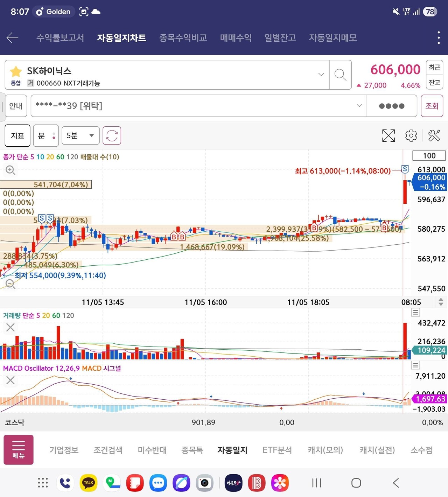Click the 지표 indicator button
The width and height of the screenshot is (448, 497).
[17, 135]
